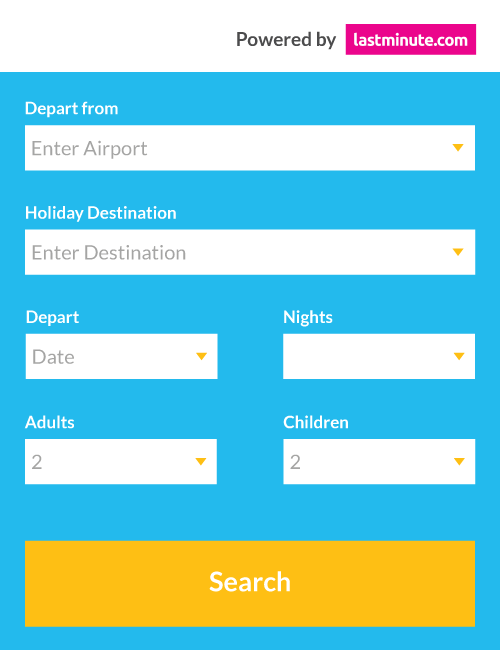Click the yellow arrow beside Date
Viewport: 500px width, 650px height.
tap(201, 357)
